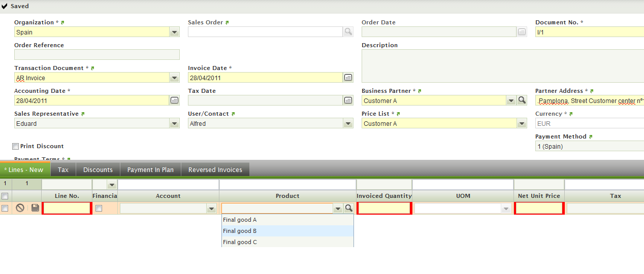Open the Order Date calendar picker
644x274 pixels.
(522, 32)
